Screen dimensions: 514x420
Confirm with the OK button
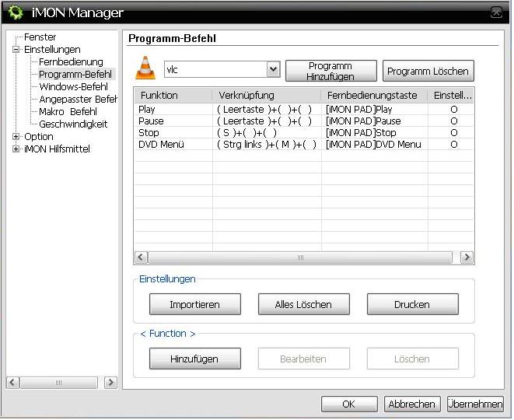tap(349, 404)
